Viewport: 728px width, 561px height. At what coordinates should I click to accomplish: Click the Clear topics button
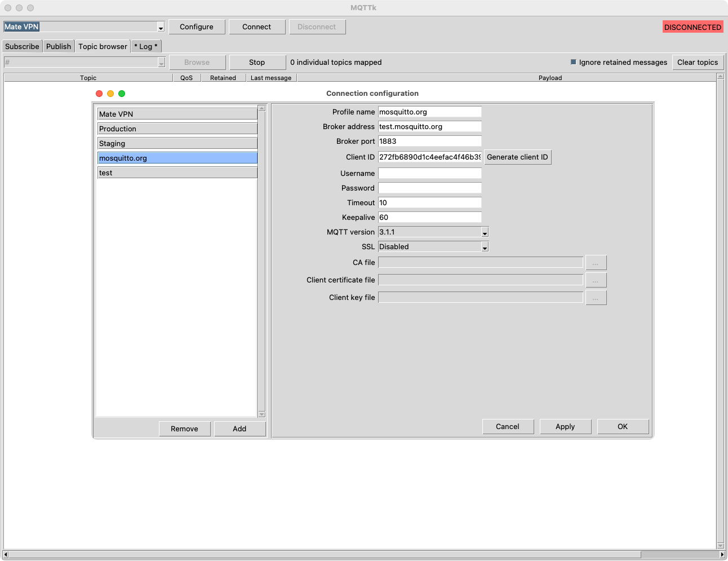coord(698,63)
